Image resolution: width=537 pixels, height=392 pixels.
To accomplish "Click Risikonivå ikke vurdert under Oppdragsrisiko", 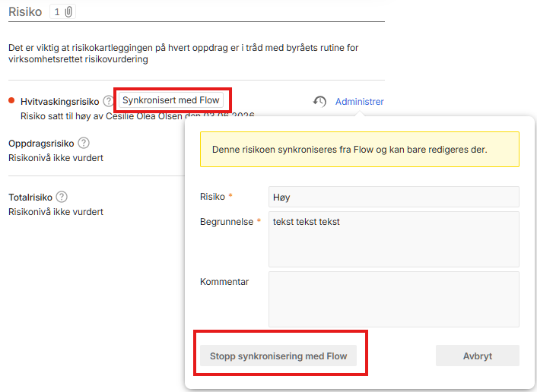I will [56, 158].
